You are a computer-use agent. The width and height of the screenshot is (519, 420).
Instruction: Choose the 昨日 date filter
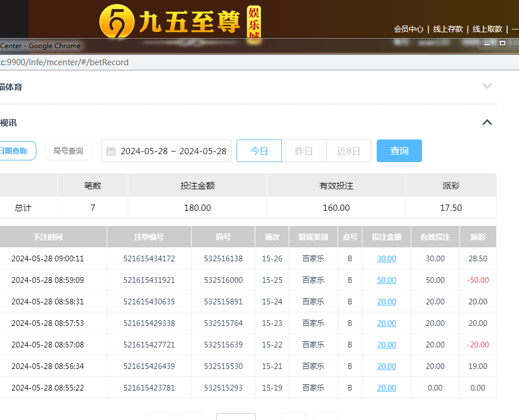tap(304, 151)
